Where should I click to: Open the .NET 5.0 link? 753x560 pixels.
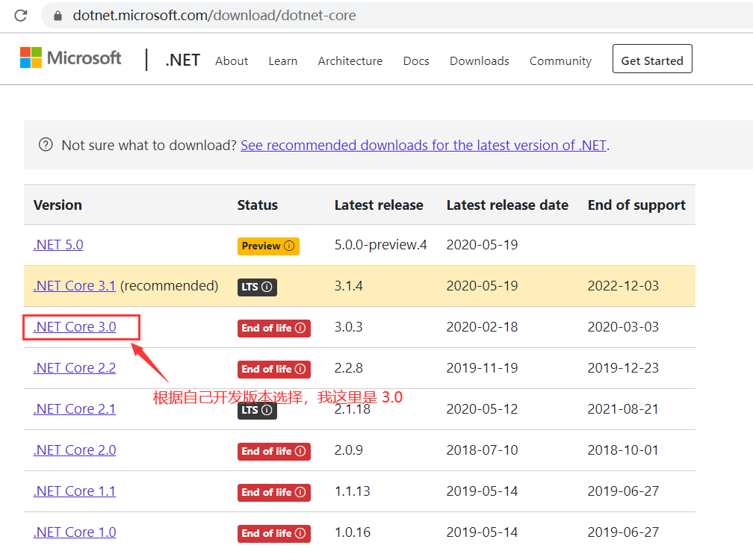(x=58, y=245)
